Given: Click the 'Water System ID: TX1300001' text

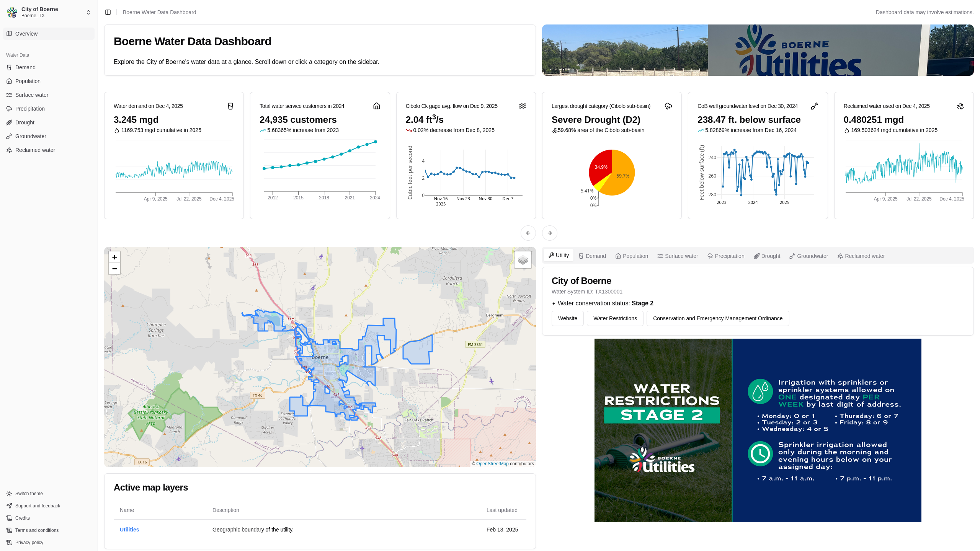Looking at the screenshot, I should tap(587, 292).
